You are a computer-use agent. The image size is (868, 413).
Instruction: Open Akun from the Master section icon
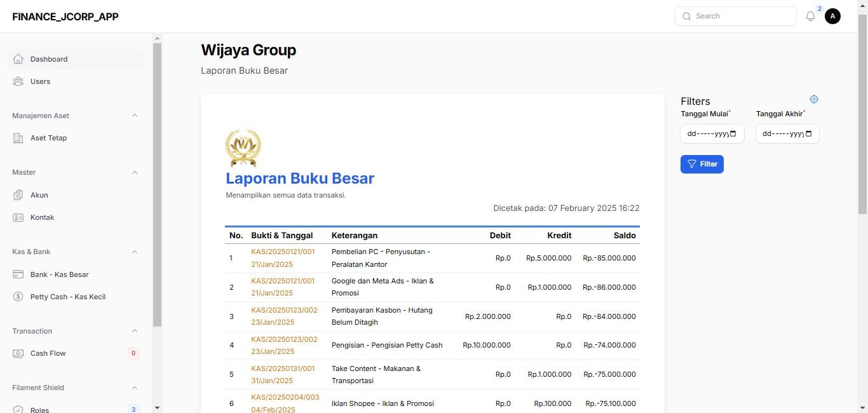[18, 195]
